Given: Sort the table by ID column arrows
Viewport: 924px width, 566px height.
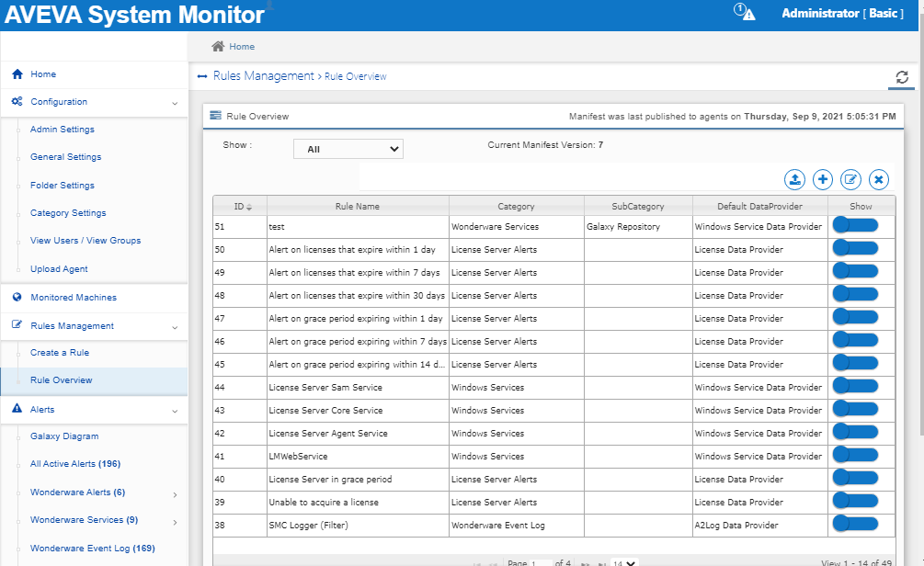Looking at the screenshot, I should point(249,207).
